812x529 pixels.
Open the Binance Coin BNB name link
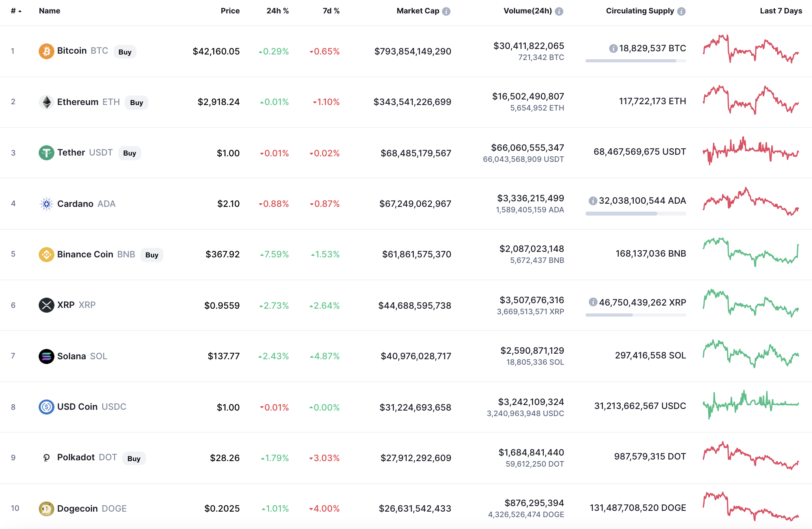(96, 255)
